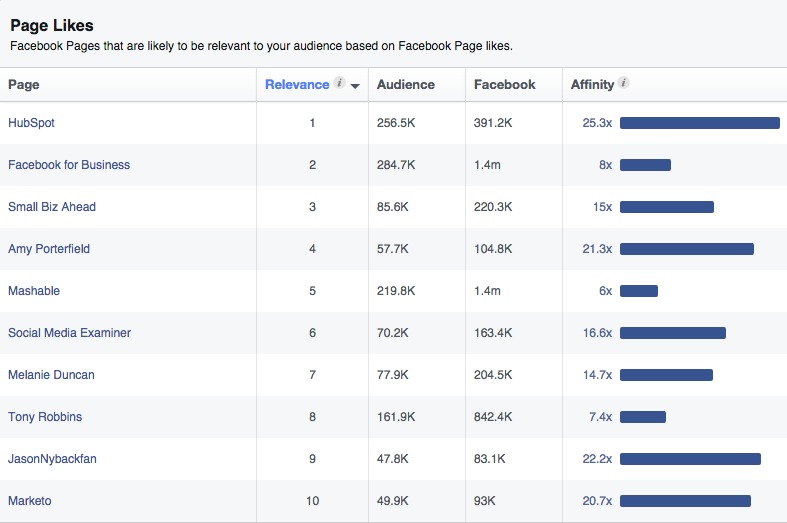Click Melanie Duncan's 14.7x affinity bar
Screen dimensions: 787x523
666,375
